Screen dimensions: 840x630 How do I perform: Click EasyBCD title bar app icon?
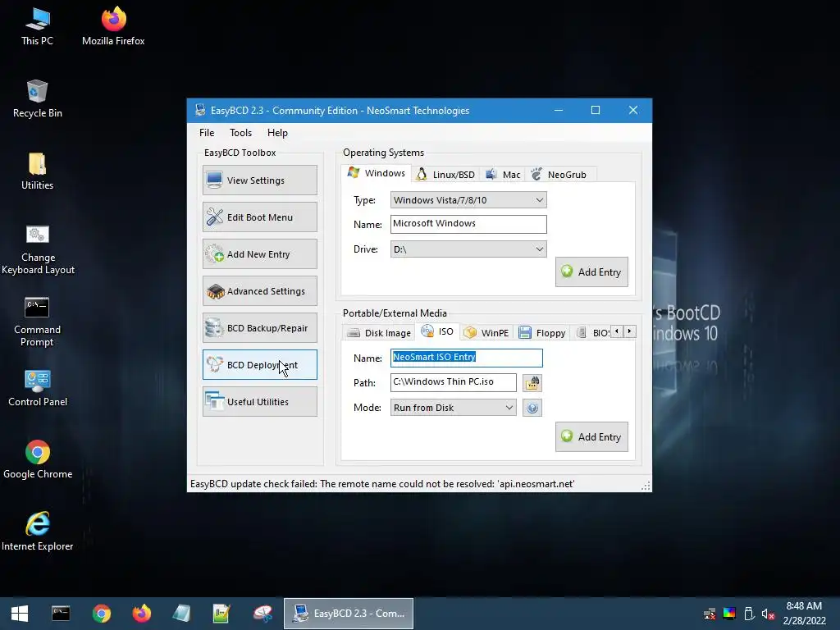point(200,111)
